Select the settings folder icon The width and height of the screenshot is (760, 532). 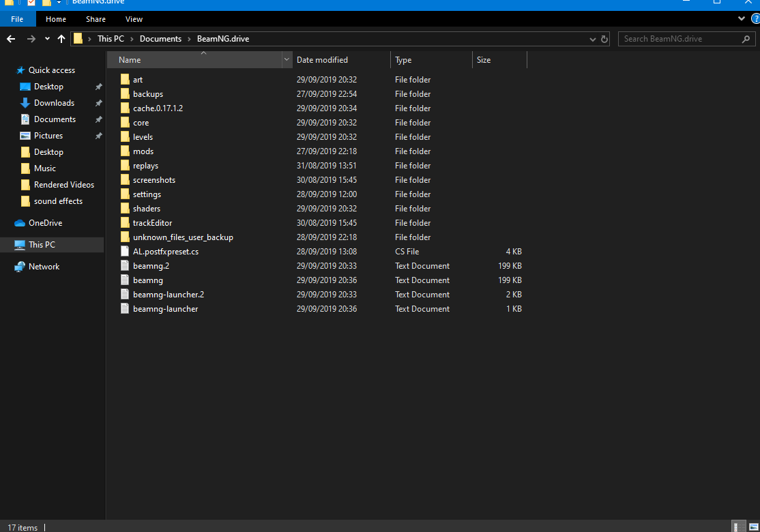click(125, 194)
